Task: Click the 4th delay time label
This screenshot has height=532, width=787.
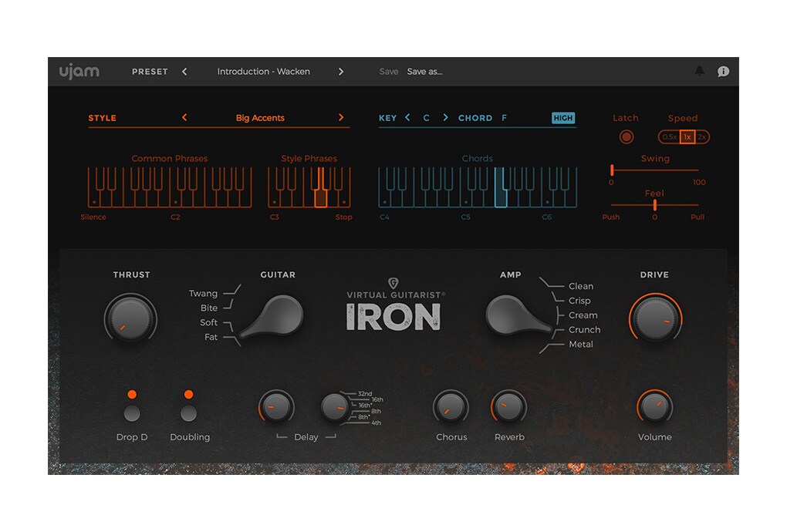Action: click(376, 423)
